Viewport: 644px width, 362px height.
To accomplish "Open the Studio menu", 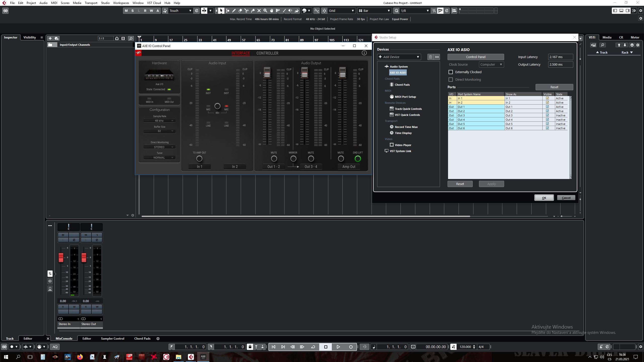I will coord(105,3).
